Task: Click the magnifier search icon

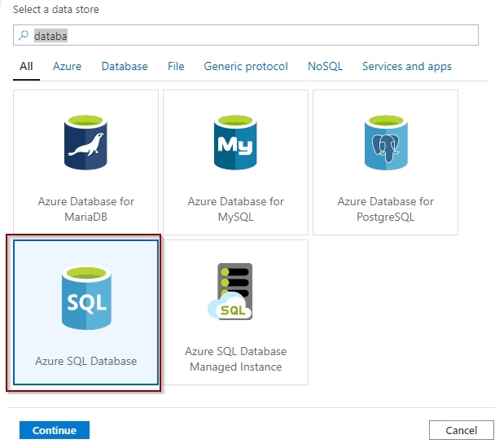Action: 24,35
